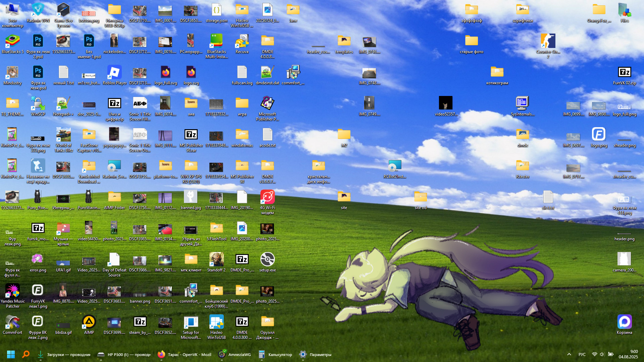
Task: Select the storage.json file
Action: (216, 13)
